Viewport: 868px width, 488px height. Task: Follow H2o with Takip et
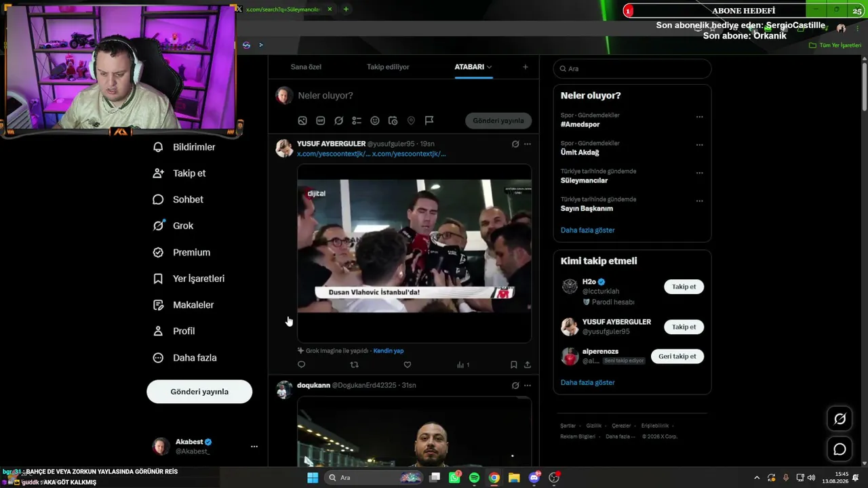pos(684,287)
